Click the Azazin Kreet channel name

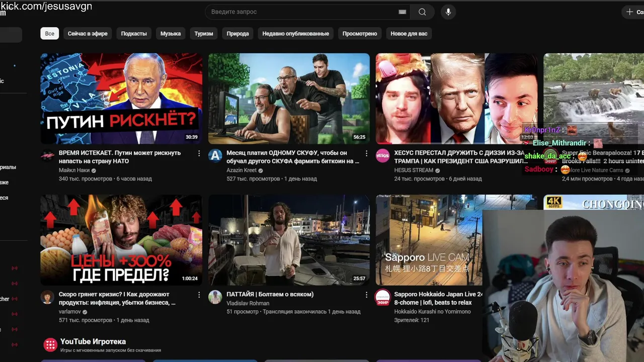(x=242, y=170)
